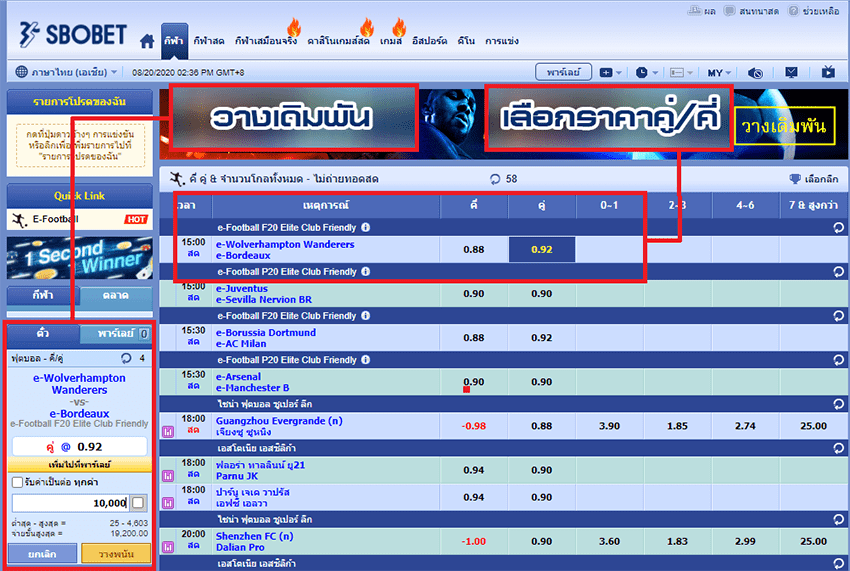This screenshot has height=571, width=850.
Task: Switch to the ตลาด tab in sidebar
Action: coord(115,296)
